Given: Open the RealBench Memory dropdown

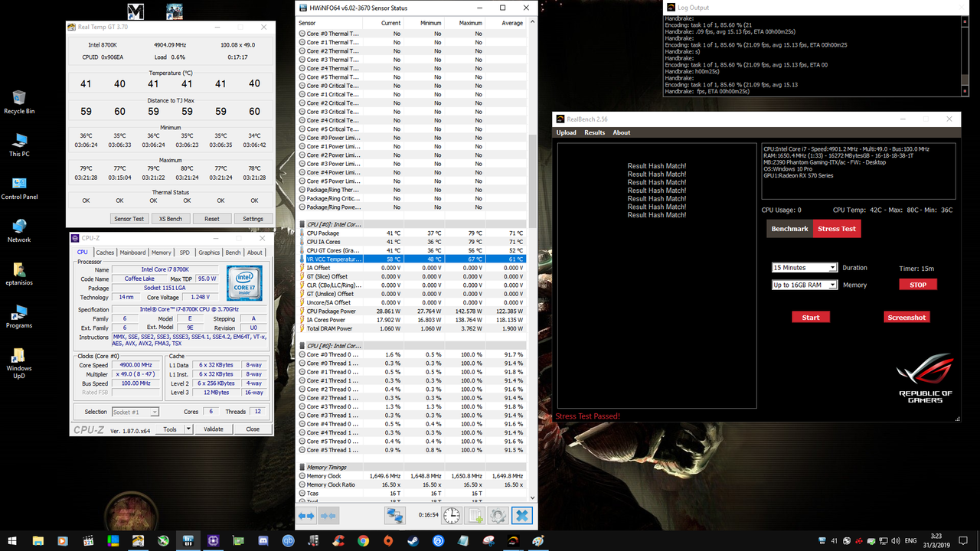Looking at the screenshot, I should point(805,285).
